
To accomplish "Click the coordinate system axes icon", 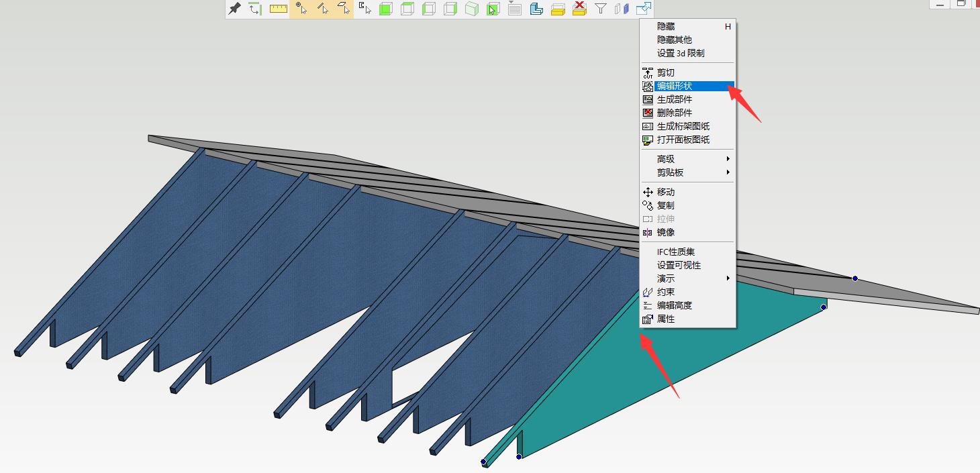I will [x=256, y=9].
